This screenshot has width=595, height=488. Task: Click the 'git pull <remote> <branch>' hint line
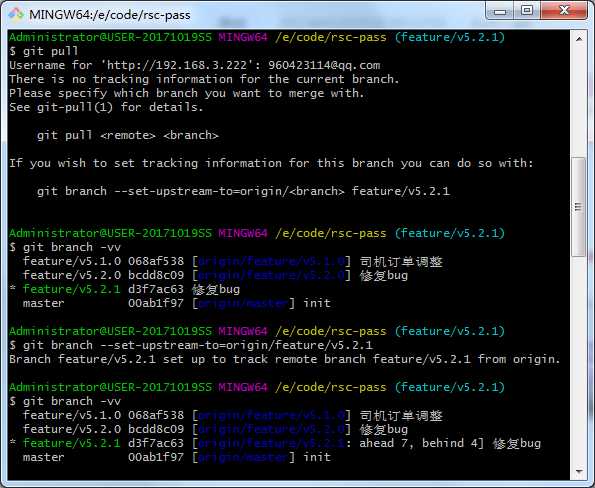pyautogui.click(x=128, y=135)
